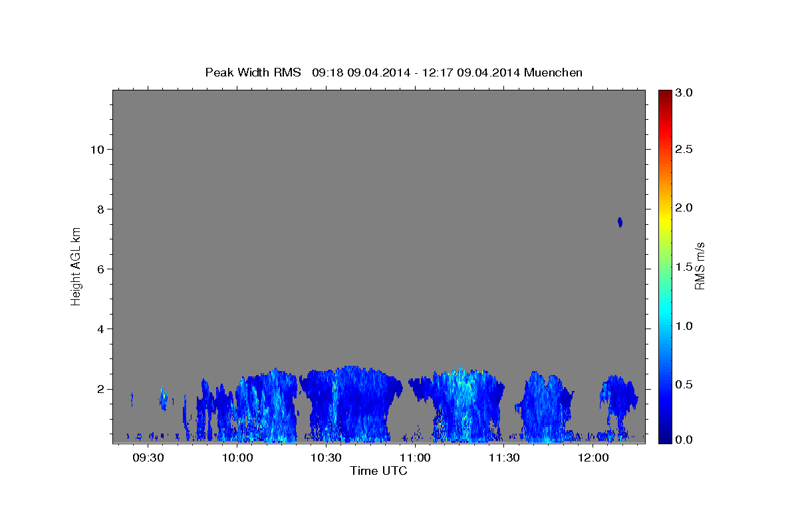Click the colorbar value 3.0

[x=683, y=93]
